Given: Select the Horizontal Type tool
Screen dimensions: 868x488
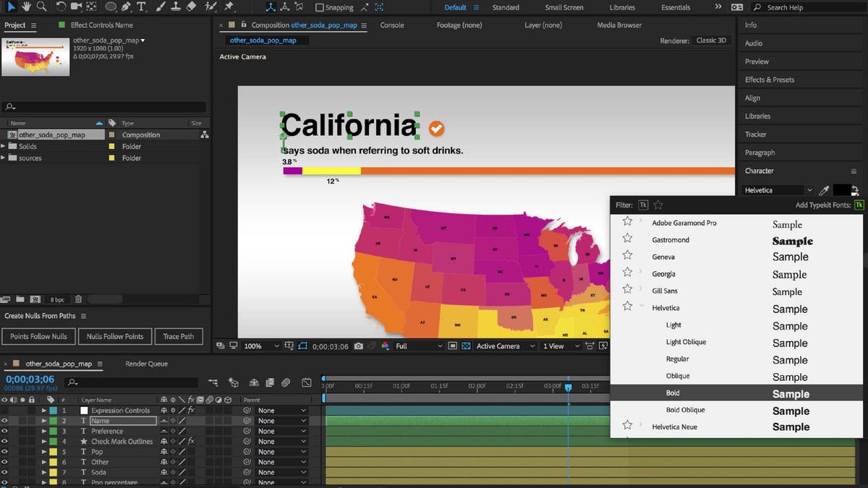Looking at the screenshot, I should point(142,7).
